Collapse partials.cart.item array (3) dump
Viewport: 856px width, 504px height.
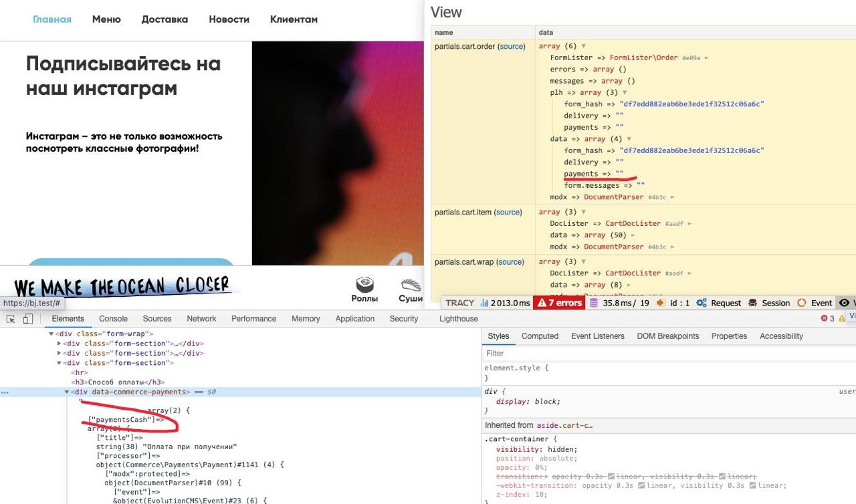[583, 212]
